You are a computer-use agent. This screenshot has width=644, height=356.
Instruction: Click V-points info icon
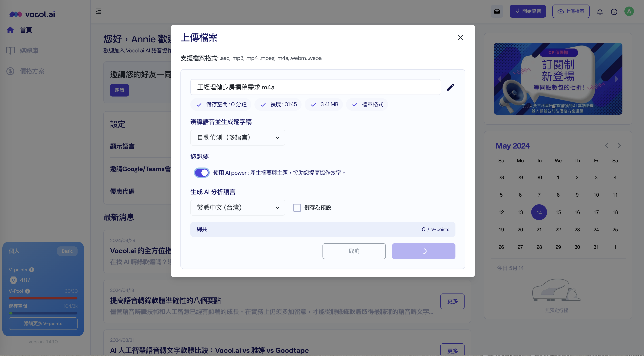point(32,270)
